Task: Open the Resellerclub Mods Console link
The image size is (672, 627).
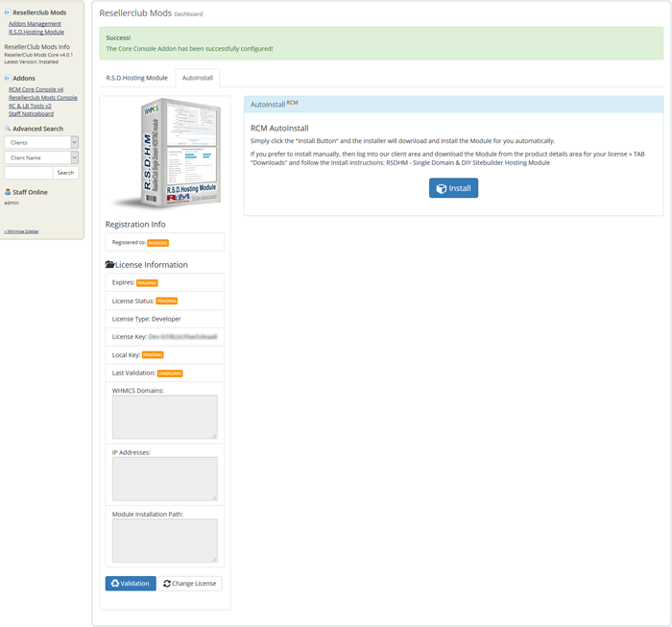Action: [43, 97]
